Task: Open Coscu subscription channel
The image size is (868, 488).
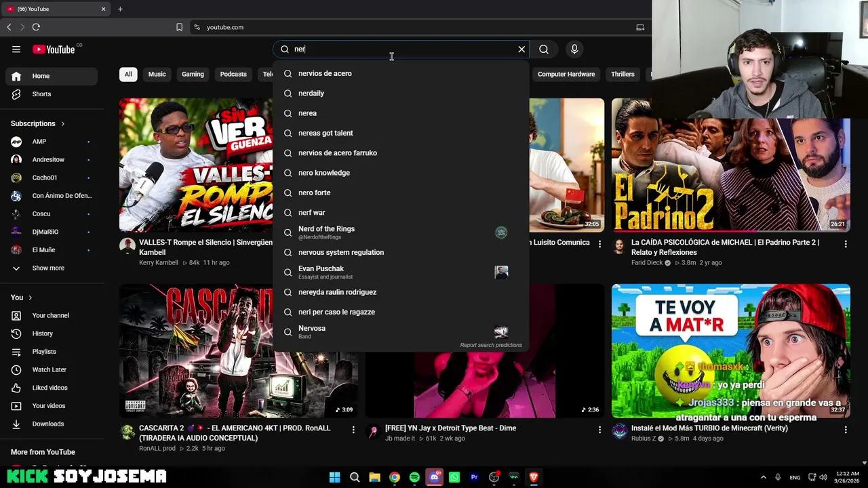Action: 52,213
